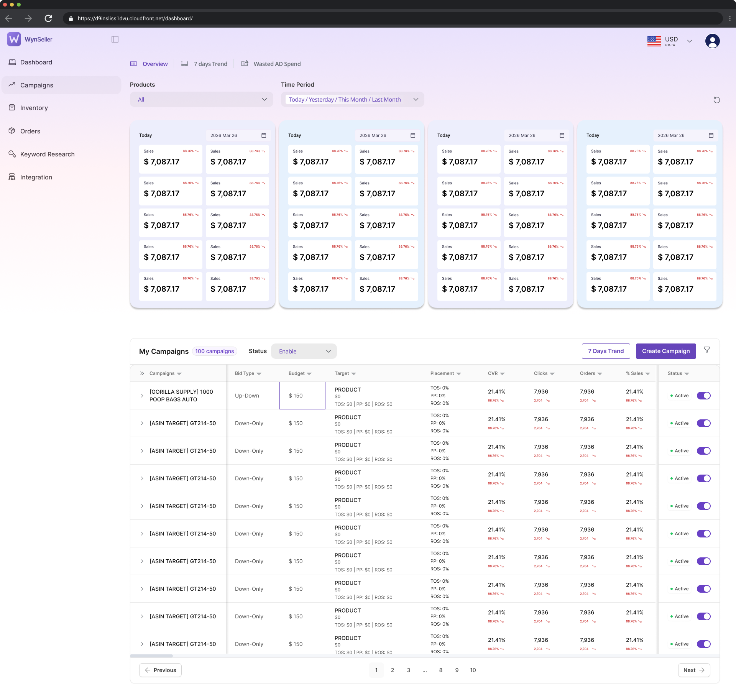Click the Campaigns column sort icon
Screen dimensions: 736x700
[179, 373]
